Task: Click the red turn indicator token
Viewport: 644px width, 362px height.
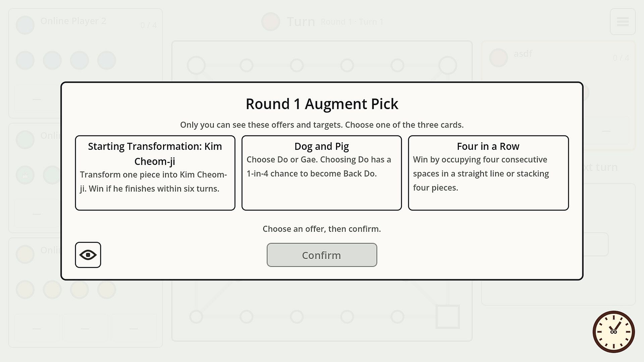Action: tap(271, 22)
